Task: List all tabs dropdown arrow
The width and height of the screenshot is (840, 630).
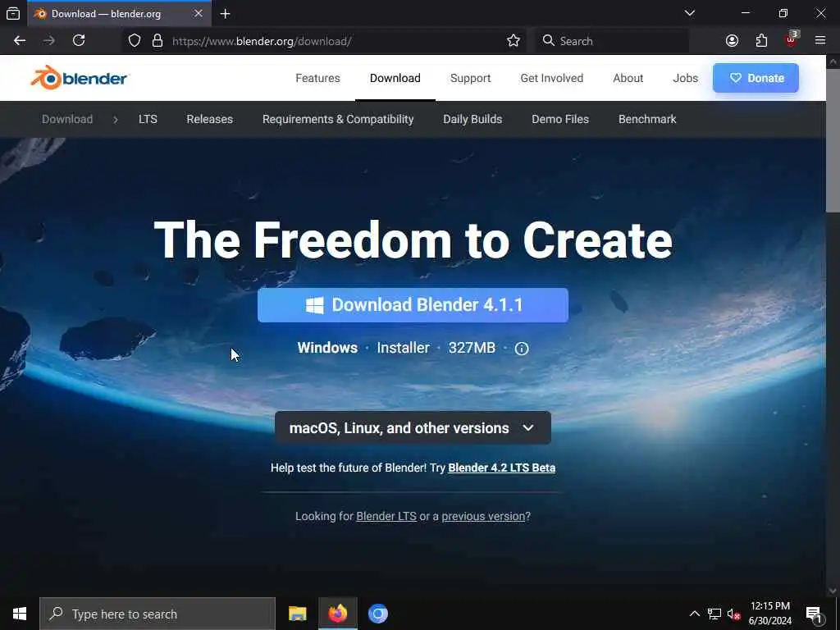Action: (x=690, y=13)
